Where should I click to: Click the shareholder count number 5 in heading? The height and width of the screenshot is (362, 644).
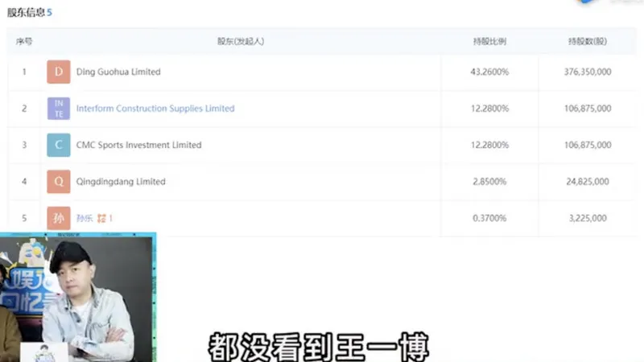(x=49, y=13)
